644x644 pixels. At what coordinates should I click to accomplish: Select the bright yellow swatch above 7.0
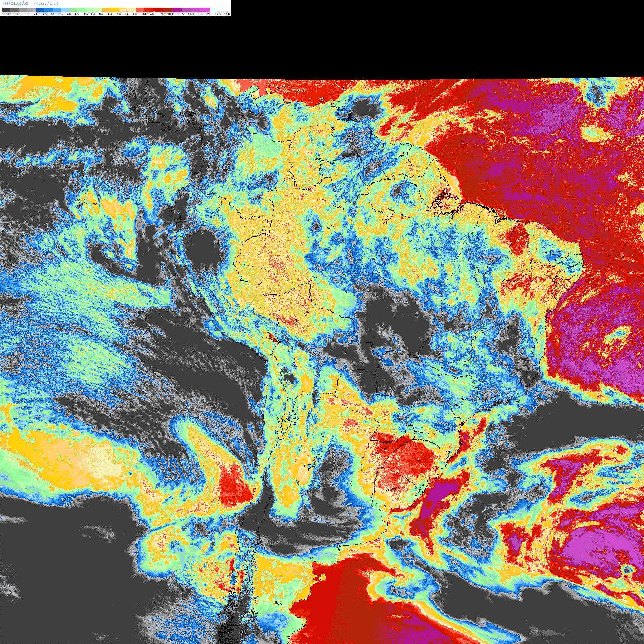[x=115, y=10]
